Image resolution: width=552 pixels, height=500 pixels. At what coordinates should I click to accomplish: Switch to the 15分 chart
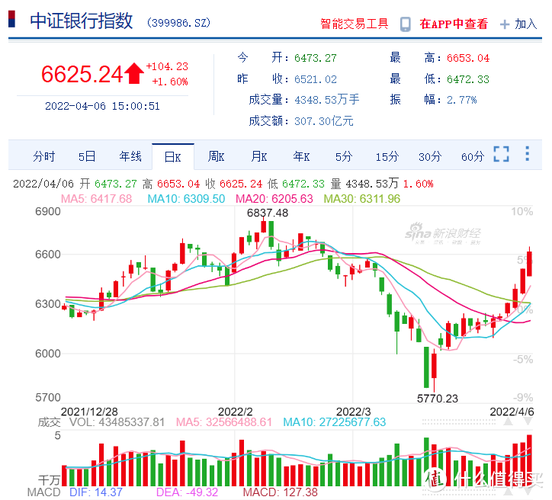click(x=387, y=156)
